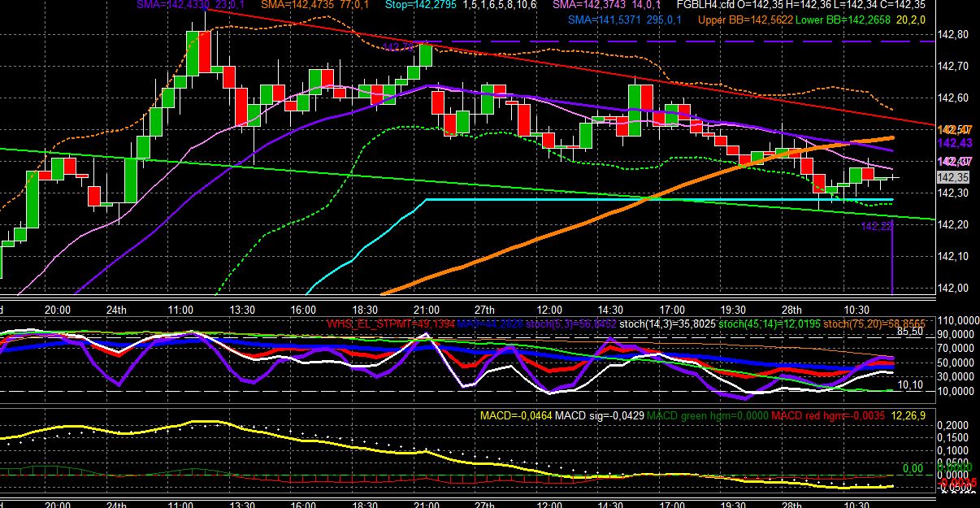This screenshot has width=980, height=508.
Task: Click the 24th date label
Action: [x=116, y=310]
